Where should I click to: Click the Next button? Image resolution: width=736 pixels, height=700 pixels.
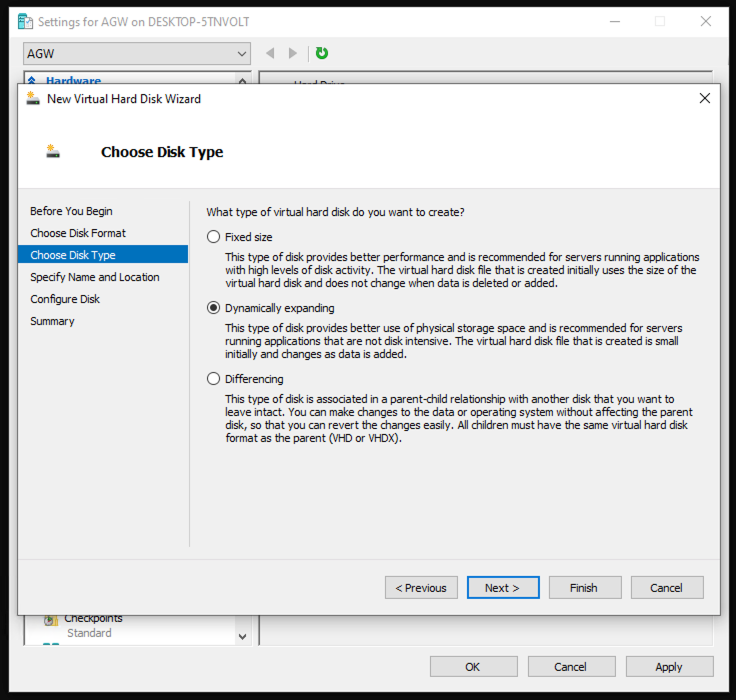pos(503,588)
